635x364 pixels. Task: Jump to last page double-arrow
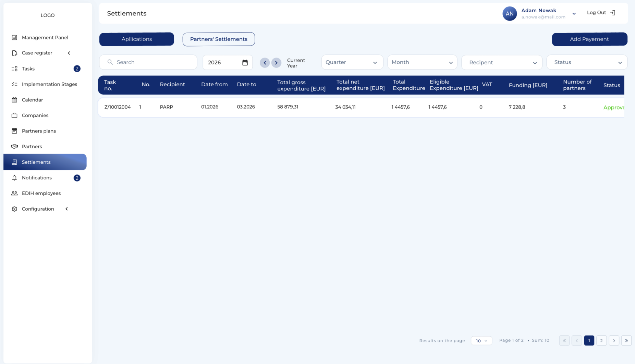626,340
